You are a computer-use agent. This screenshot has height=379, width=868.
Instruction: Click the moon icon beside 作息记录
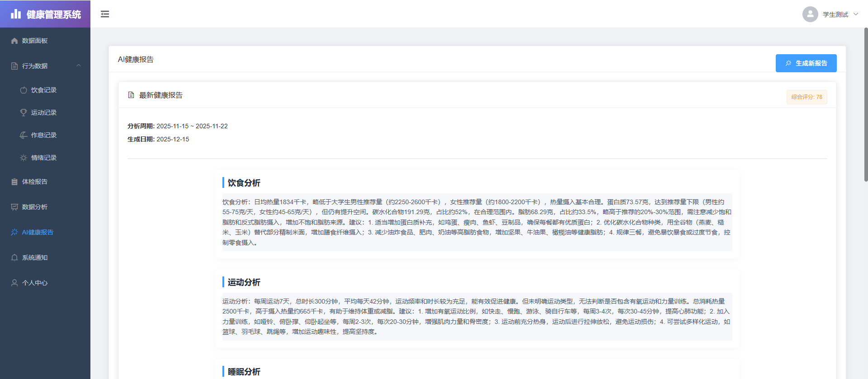click(24, 135)
